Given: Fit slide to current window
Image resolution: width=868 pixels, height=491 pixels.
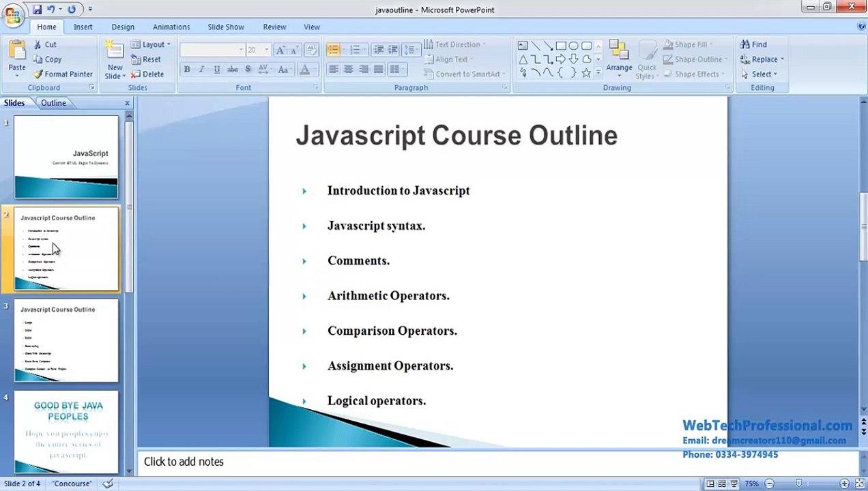Looking at the screenshot, I should point(860,483).
